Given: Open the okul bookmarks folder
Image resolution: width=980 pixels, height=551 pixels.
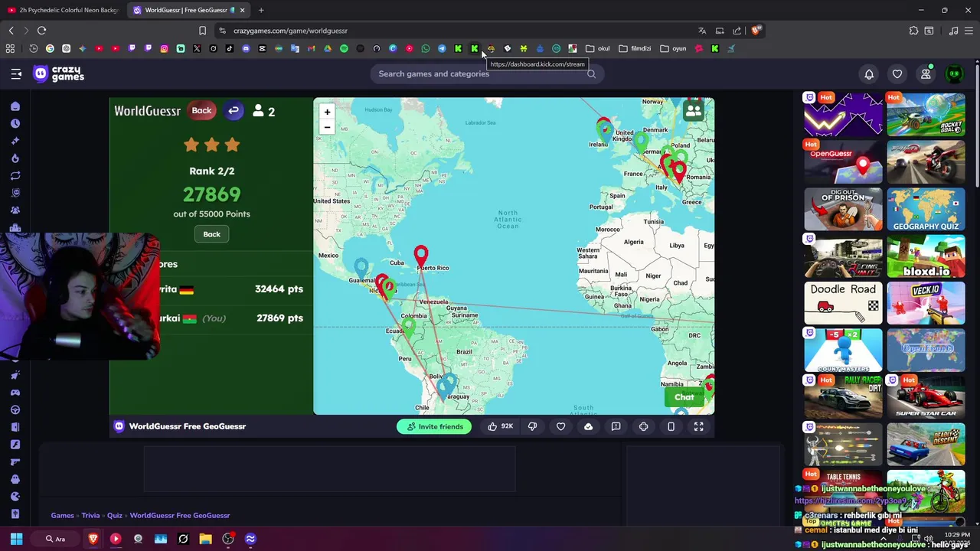Looking at the screenshot, I should 598,48.
